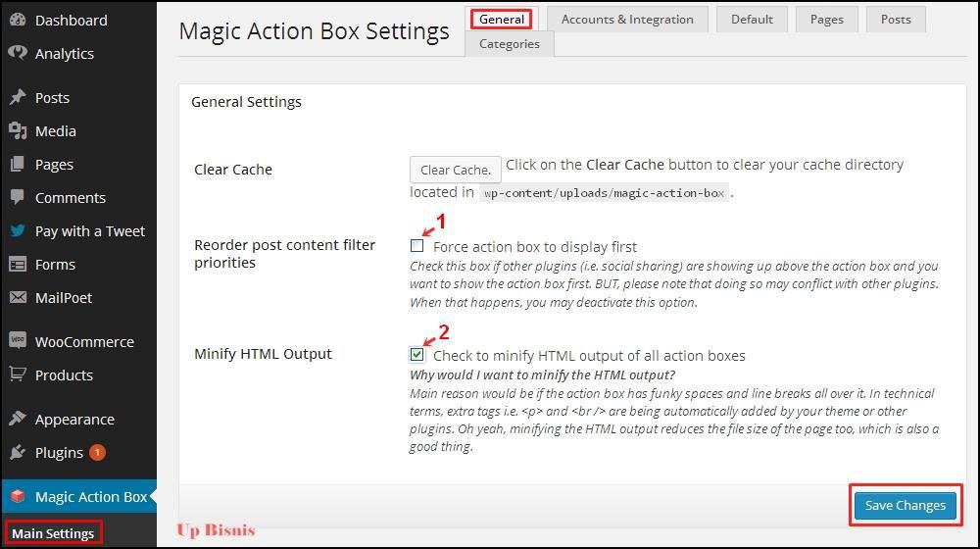Viewport: 980px width, 549px height.
Task: Click the cache path wp-content/uploads/magic-action-box
Action: [604, 192]
